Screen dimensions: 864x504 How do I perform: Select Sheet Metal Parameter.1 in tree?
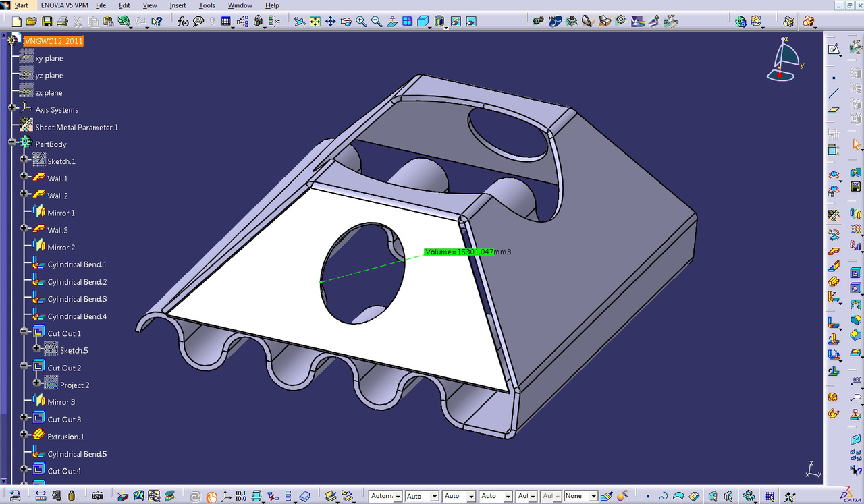pyautogui.click(x=77, y=127)
